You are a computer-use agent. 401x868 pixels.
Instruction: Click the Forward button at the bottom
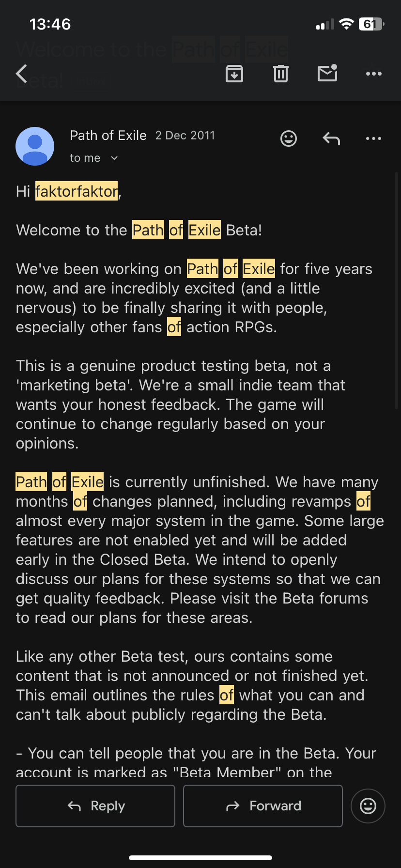pyautogui.click(x=263, y=806)
